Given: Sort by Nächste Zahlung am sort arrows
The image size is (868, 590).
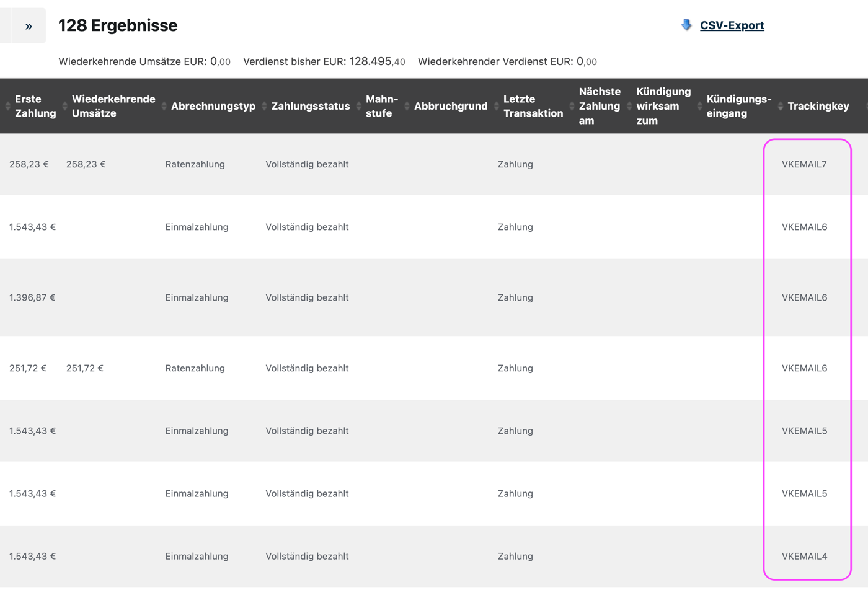Looking at the screenshot, I should tap(572, 106).
